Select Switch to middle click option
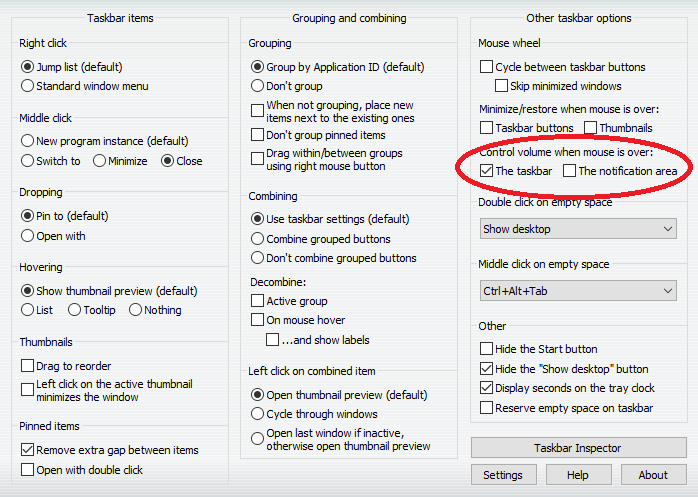The height and width of the screenshot is (497, 698). [x=28, y=161]
